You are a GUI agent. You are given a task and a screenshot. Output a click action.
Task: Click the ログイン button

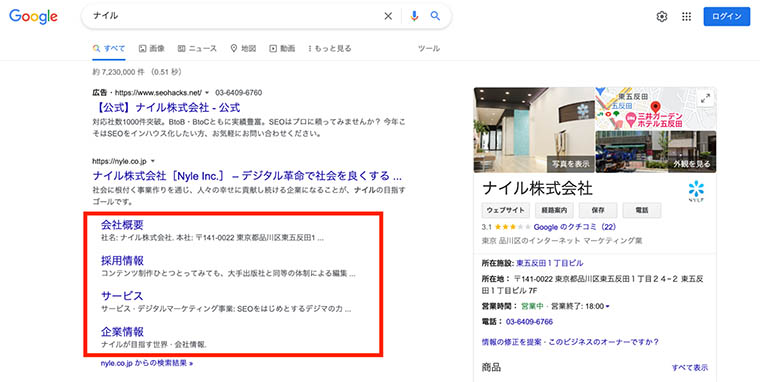pyautogui.click(x=727, y=16)
